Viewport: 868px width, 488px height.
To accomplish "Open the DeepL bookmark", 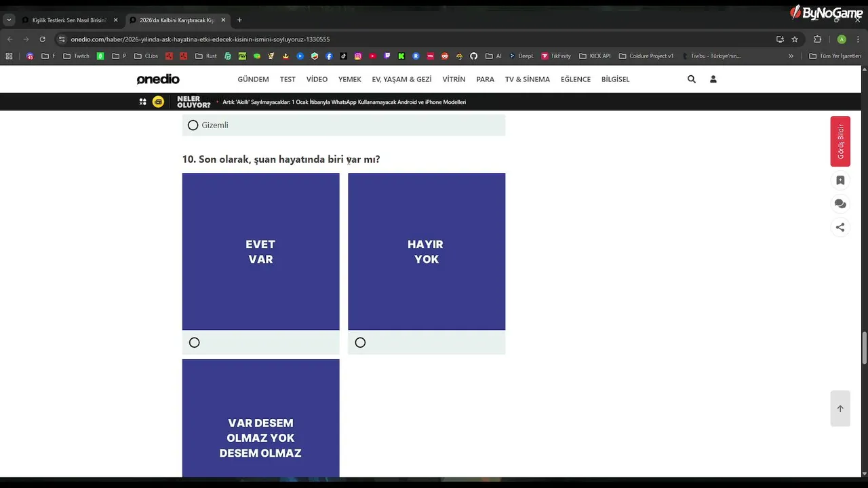I will coord(521,56).
